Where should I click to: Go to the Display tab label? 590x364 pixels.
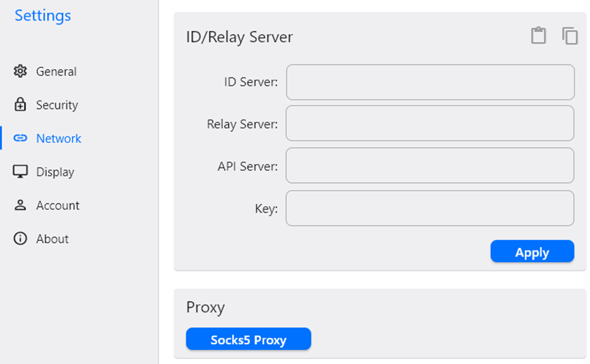tap(55, 172)
